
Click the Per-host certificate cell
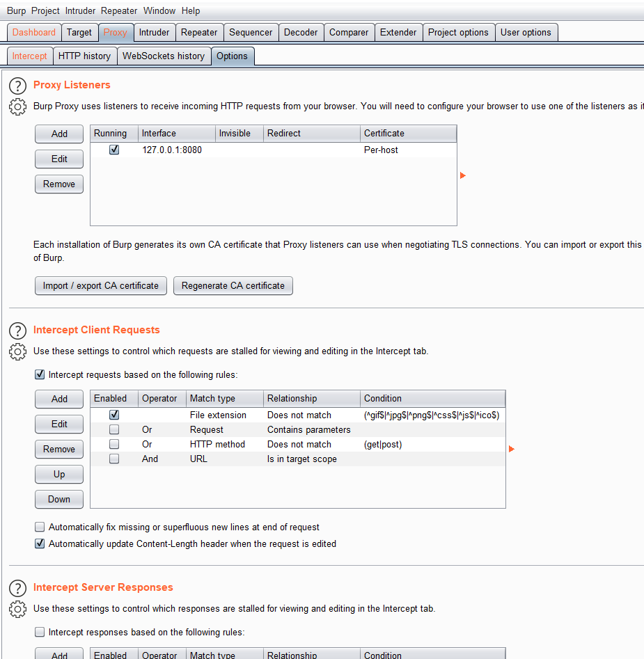point(408,150)
